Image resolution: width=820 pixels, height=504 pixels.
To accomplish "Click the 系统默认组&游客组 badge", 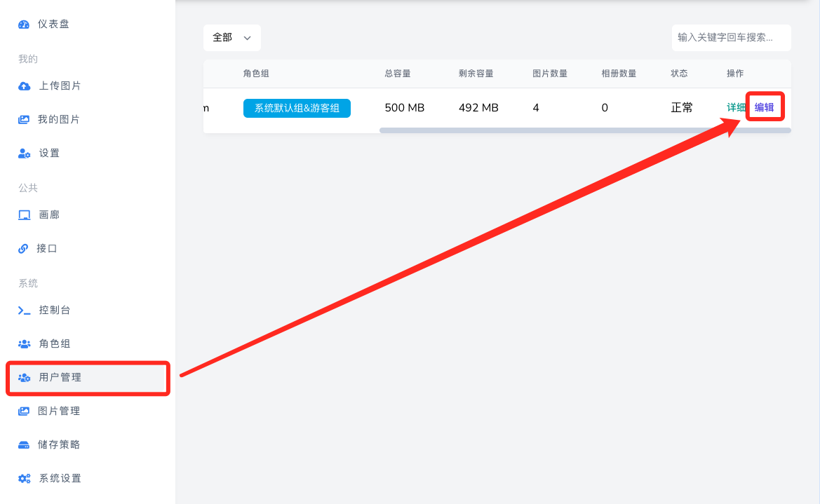I will (x=297, y=108).
